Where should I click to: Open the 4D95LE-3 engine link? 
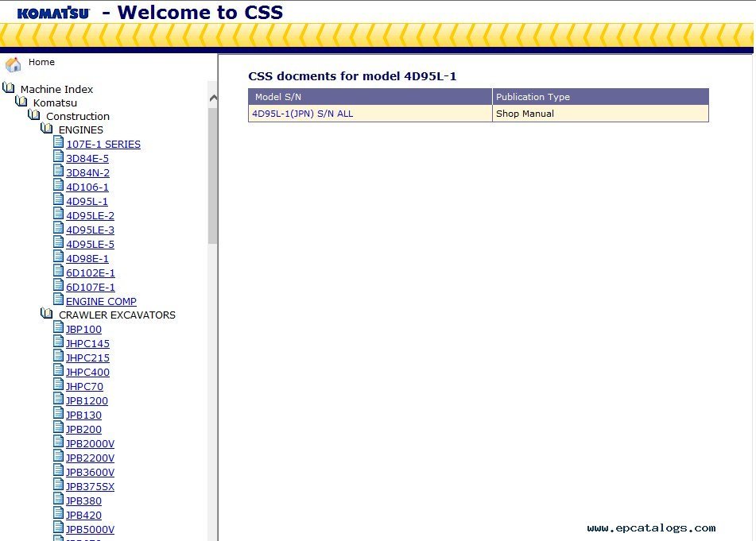[x=90, y=230]
